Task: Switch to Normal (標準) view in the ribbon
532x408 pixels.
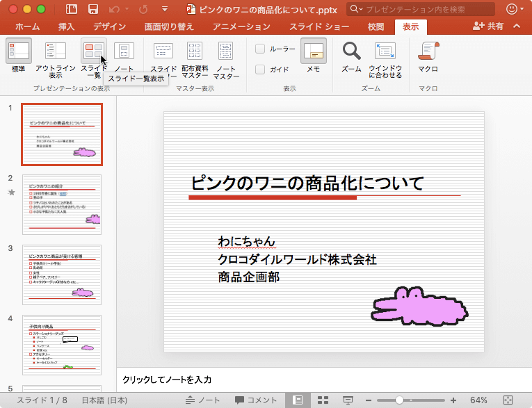Action: 19,56
